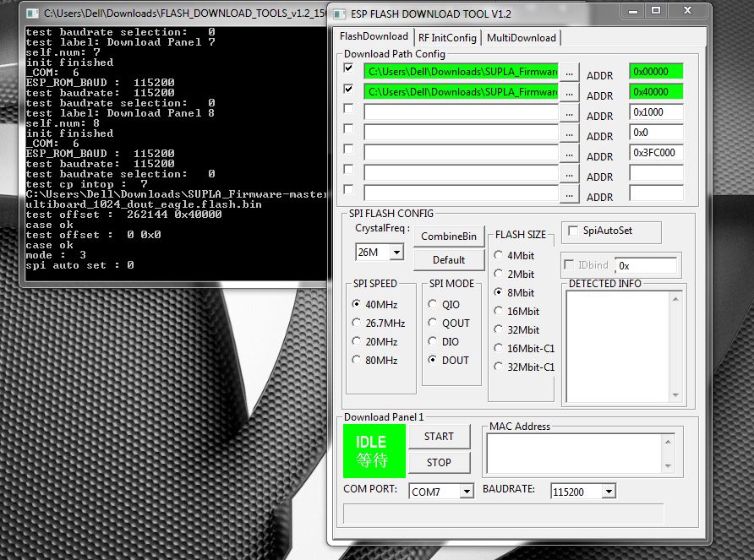Open the MultiDownload tab
754x560 pixels.
[x=522, y=38]
